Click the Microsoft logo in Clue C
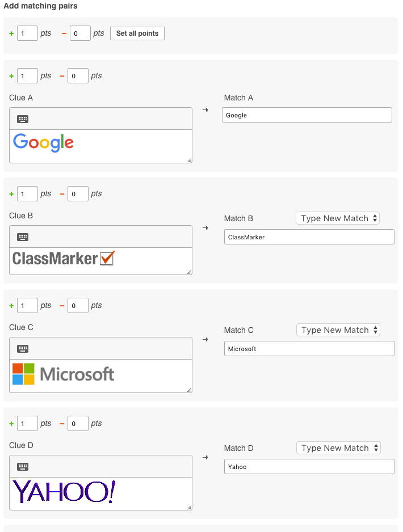 pyautogui.click(x=64, y=374)
